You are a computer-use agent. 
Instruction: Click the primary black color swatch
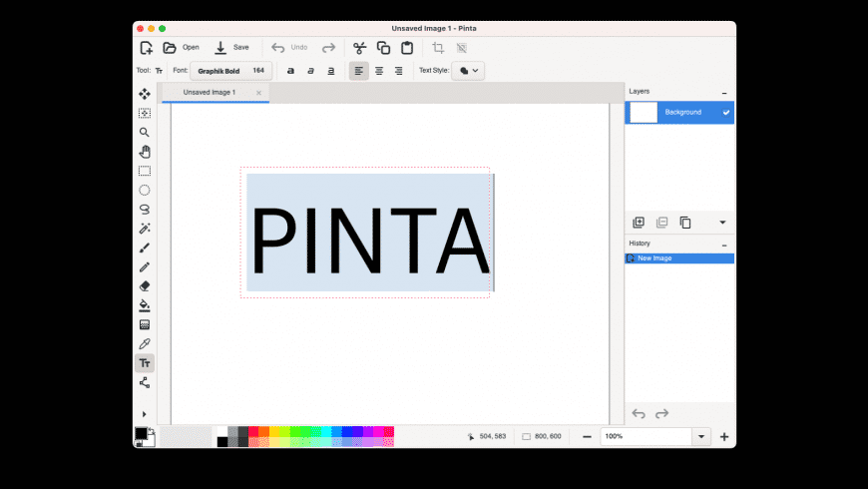(141, 433)
